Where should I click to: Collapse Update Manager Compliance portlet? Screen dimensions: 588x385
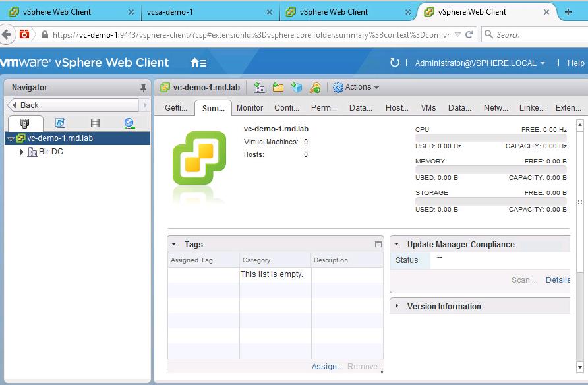point(396,244)
